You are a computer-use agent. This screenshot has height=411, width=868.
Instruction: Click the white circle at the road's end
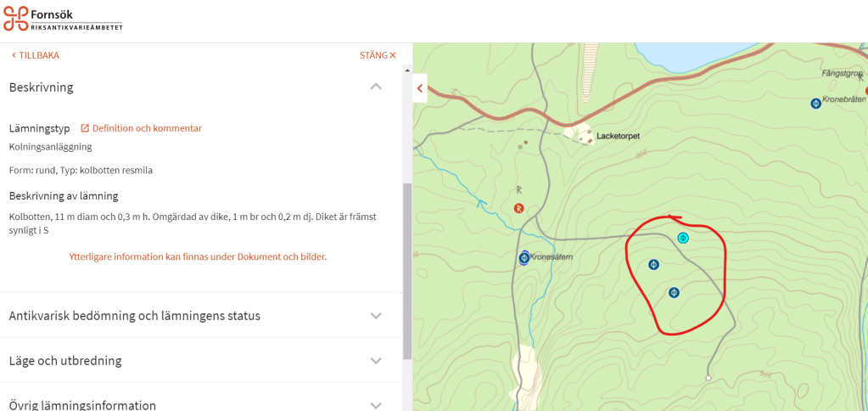(708, 378)
